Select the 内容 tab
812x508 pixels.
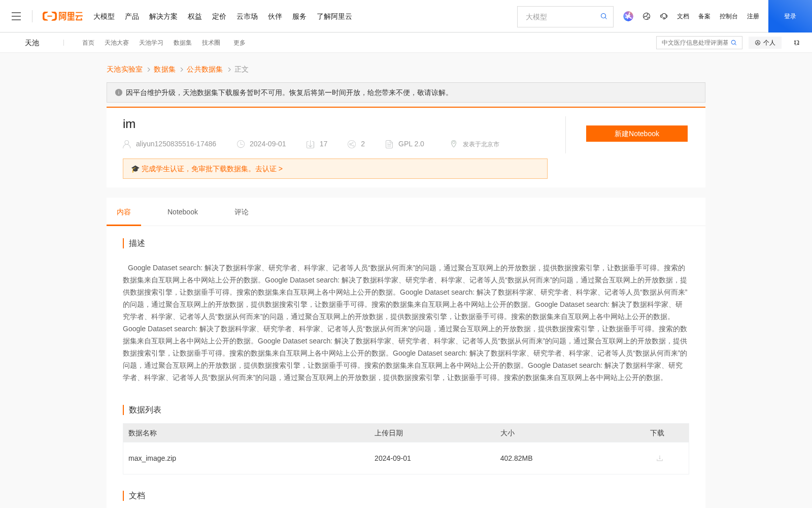coord(124,212)
